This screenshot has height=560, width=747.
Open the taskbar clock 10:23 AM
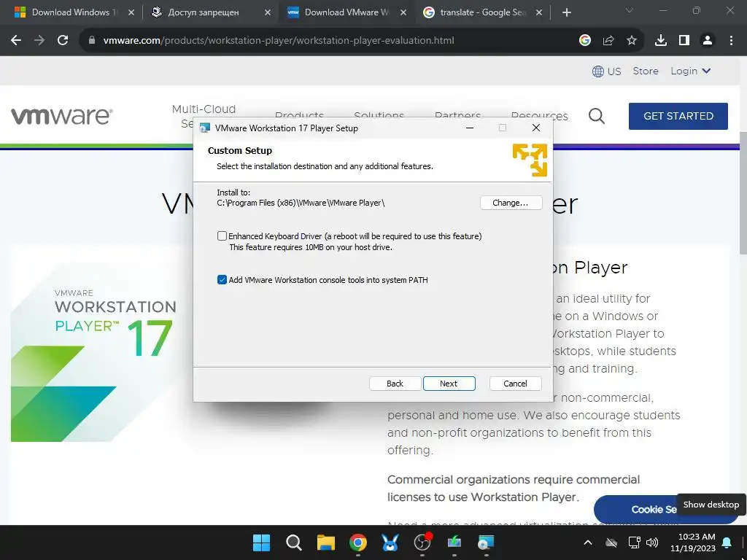point(693,542)
